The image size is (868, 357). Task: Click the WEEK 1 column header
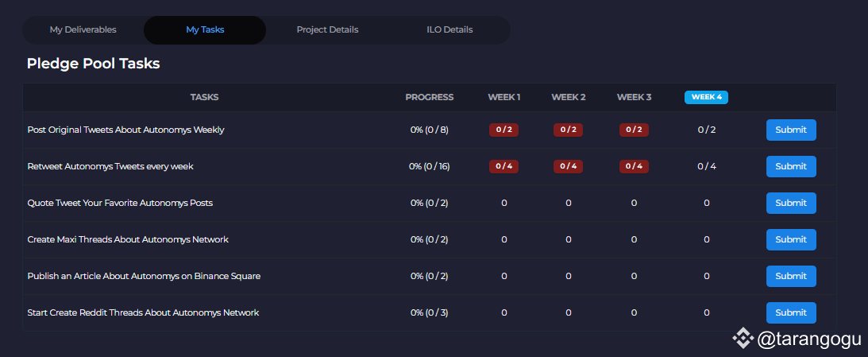[x=503, y=97]
